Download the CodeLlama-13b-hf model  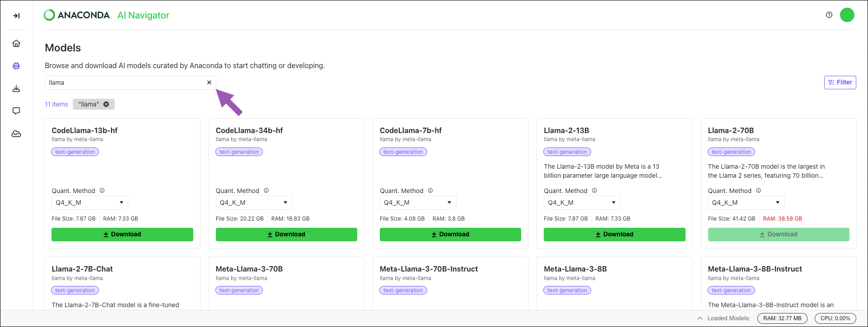tap(122, 235)
